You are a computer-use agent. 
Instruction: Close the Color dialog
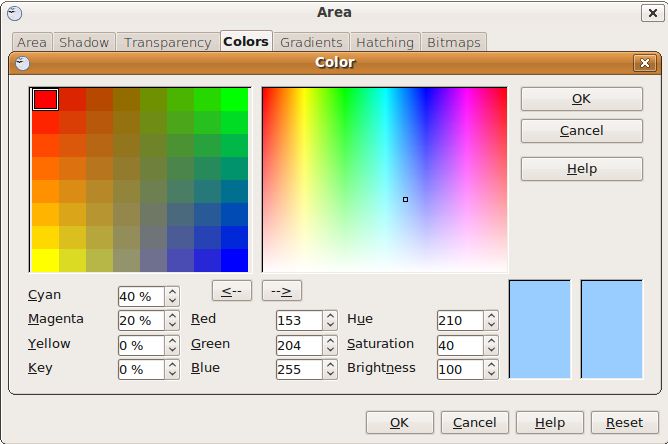coord(645,63)
